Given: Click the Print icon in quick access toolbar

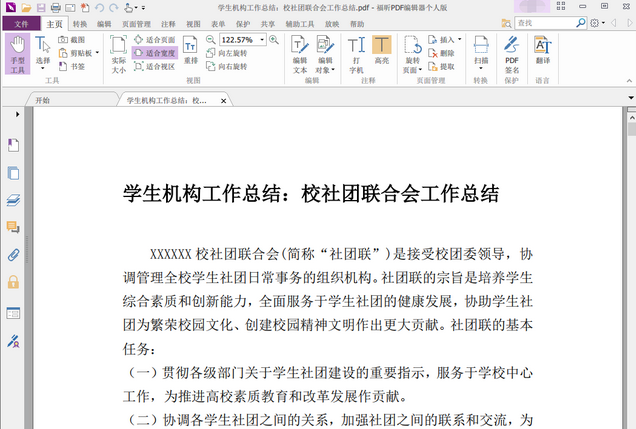Looking at the screenshot, I should coord(56,7).
